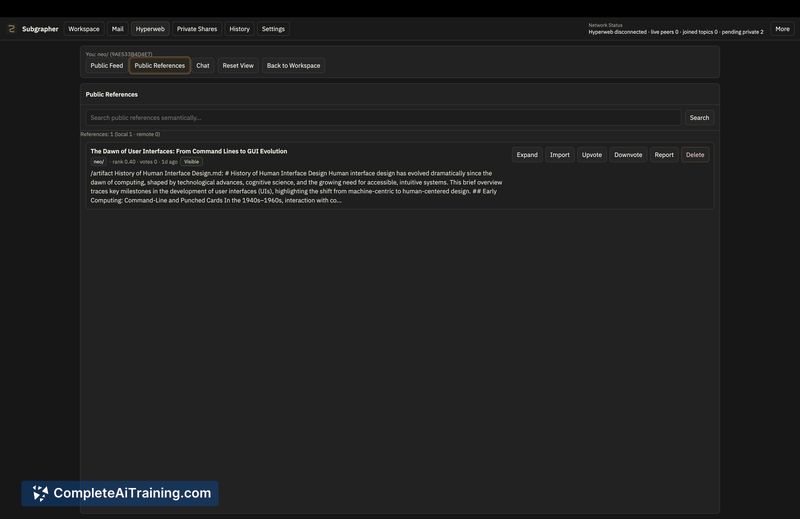
Task: Go Back to Workspace
Action: click(x=293, y=65)
